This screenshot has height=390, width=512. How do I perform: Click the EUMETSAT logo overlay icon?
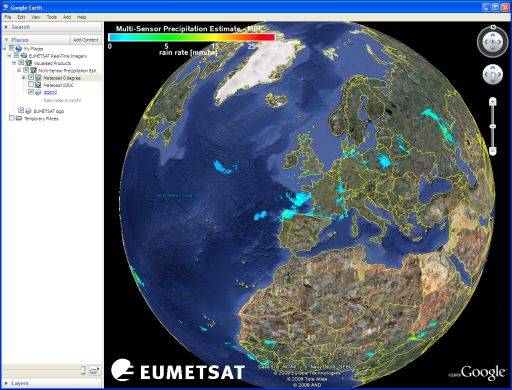[29, 111]
